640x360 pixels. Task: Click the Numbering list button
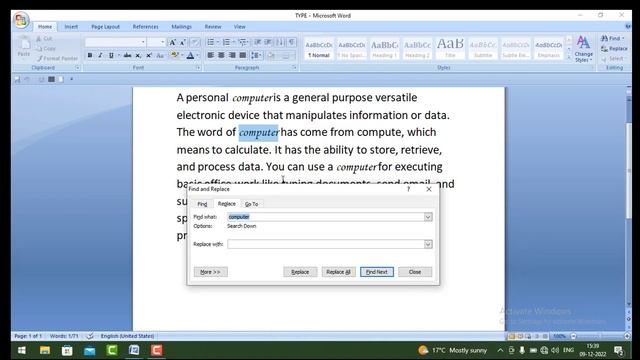point(226,42)
